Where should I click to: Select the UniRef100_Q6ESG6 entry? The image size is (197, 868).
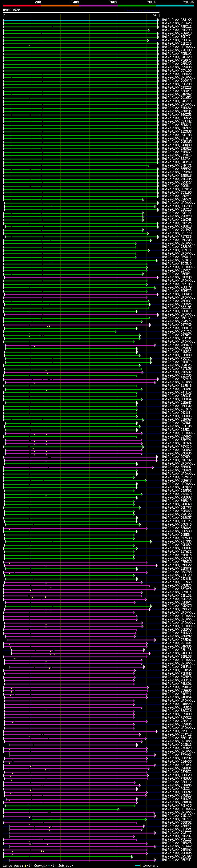pyautogui.click(x=176, y=64)
